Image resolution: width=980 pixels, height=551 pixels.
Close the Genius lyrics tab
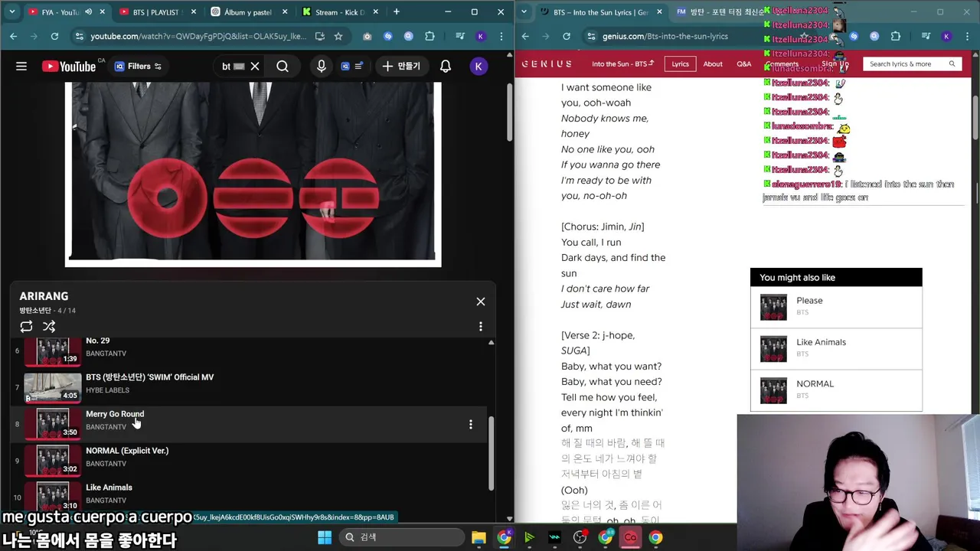click(x=658, y=12)
